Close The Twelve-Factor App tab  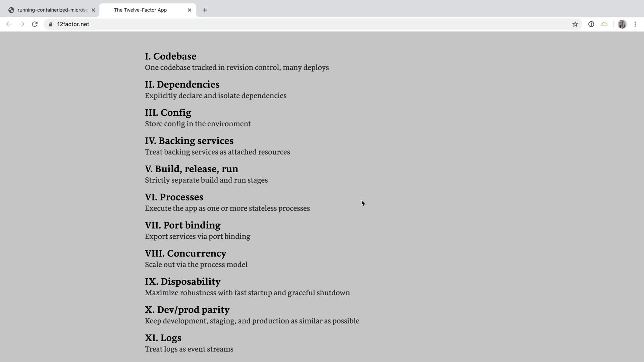190,10
